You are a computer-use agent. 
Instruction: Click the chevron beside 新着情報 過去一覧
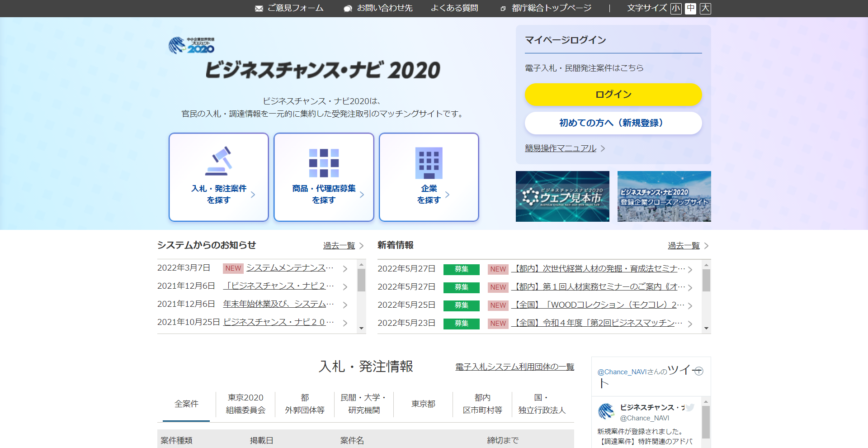pyautogui.click(x=706, y=246)
